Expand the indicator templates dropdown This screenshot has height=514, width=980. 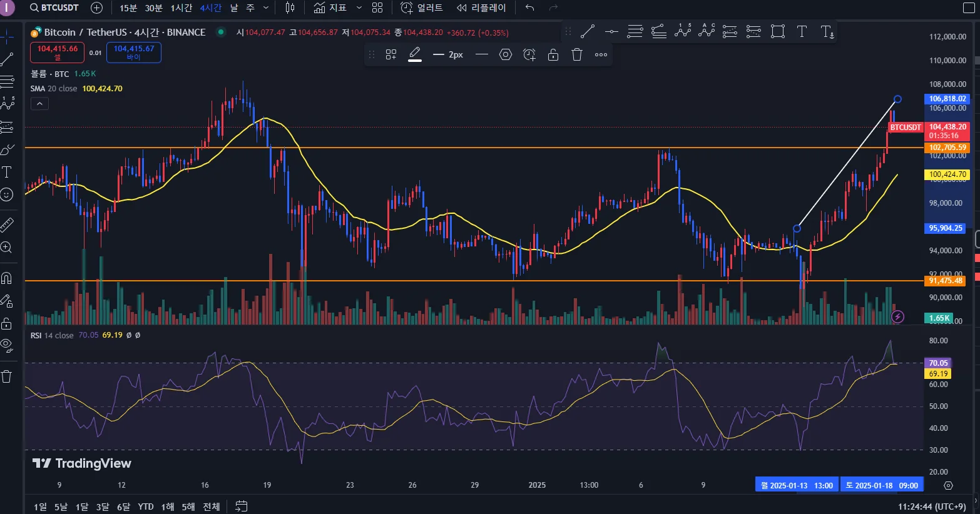point(359,8)
